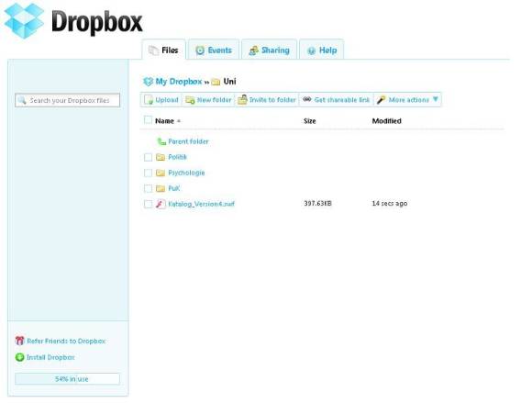Image resolution: width=532 pixels, height=403 pixels.
Task: Click the Invite to folder icon
Action: click(x=242, y=99)
